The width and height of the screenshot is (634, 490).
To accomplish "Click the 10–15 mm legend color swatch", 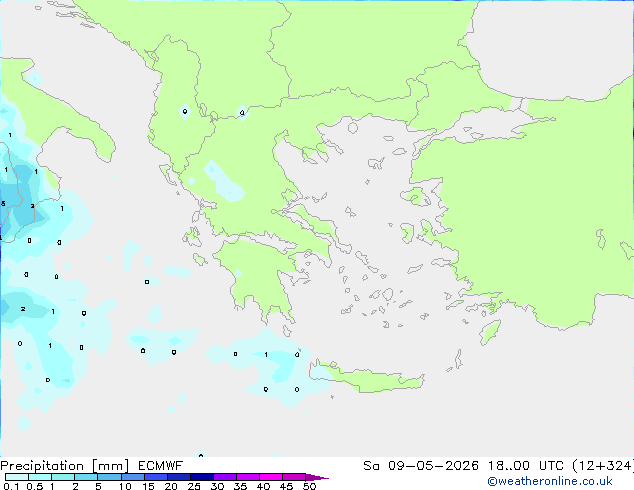I will pyautogui.click(x=132, y=477).
